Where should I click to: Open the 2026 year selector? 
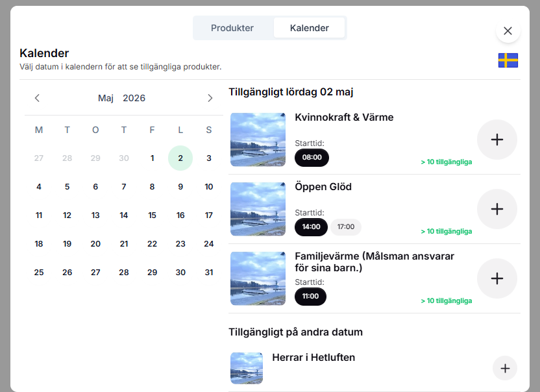134,98
